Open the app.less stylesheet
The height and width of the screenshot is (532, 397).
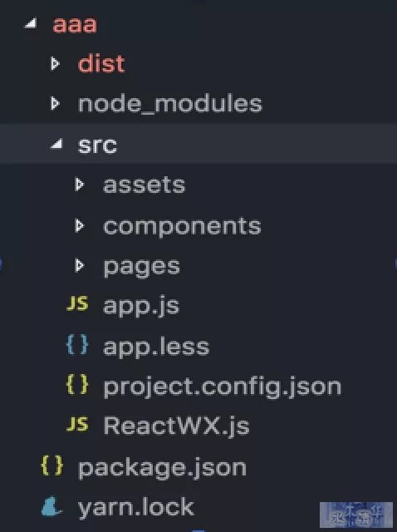click(x=156, y=346)
